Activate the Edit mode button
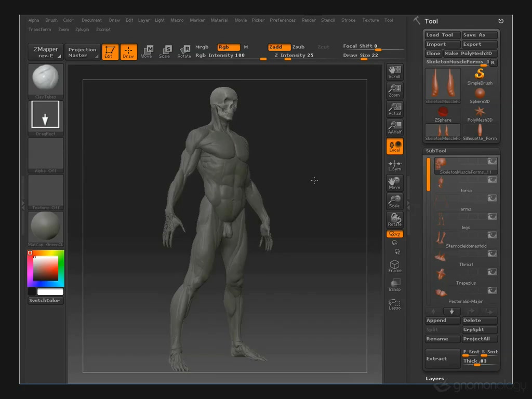532x399 pixels. pyautogui.click(x=110, y=52)
